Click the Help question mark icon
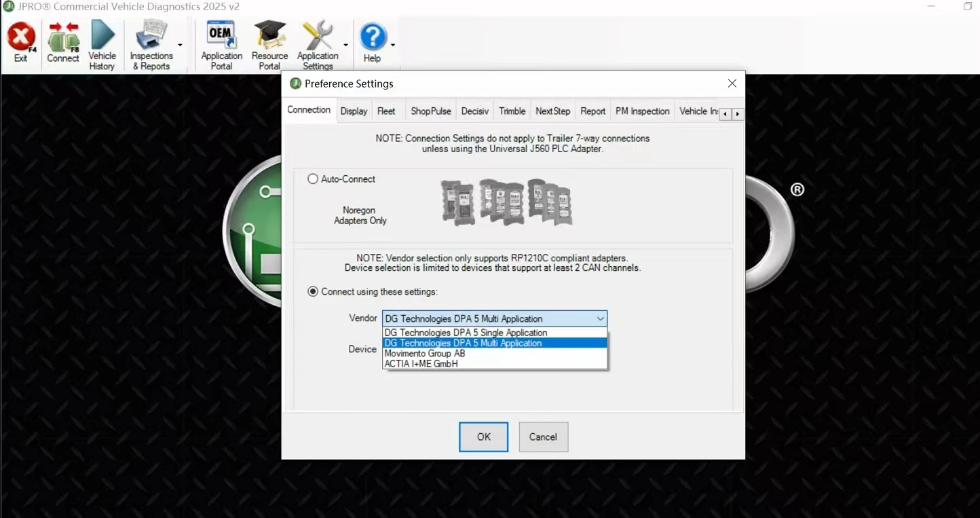 click(373, 38)
